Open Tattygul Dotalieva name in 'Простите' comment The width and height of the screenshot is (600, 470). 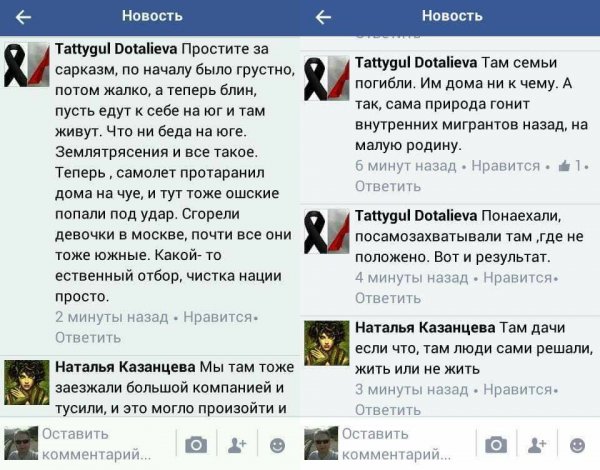(116, 49)
